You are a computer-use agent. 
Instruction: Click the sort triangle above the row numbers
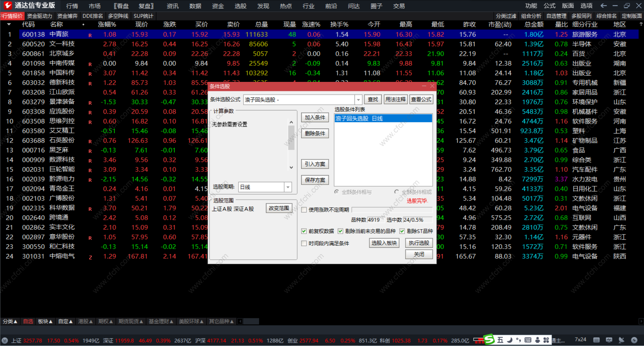(9, 24)
